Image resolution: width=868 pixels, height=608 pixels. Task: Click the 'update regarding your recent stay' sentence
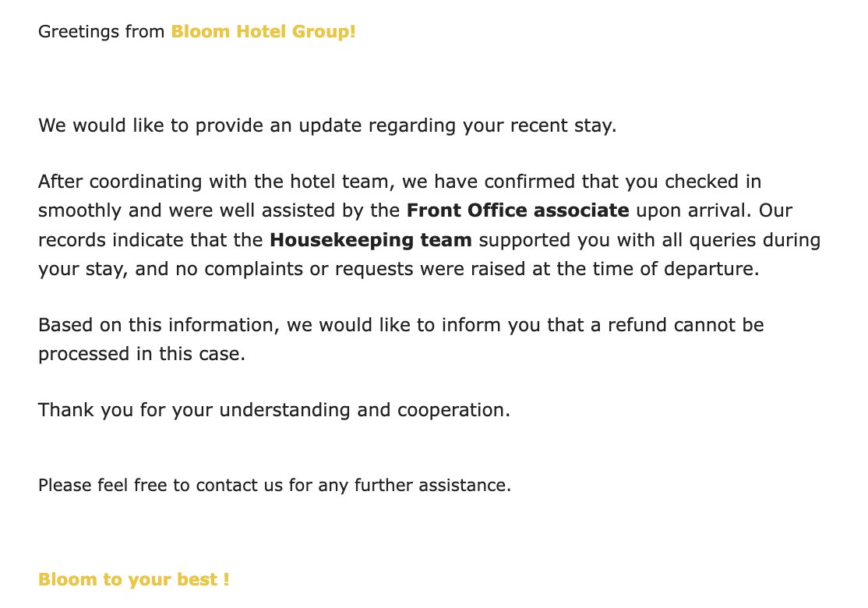pyautogui.click(x=457, y=125)
